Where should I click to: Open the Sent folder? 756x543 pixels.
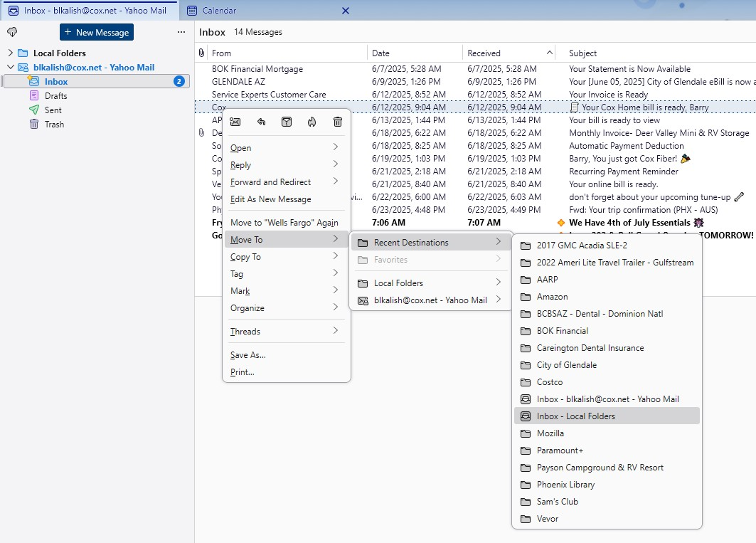click(x=53, y=110)
